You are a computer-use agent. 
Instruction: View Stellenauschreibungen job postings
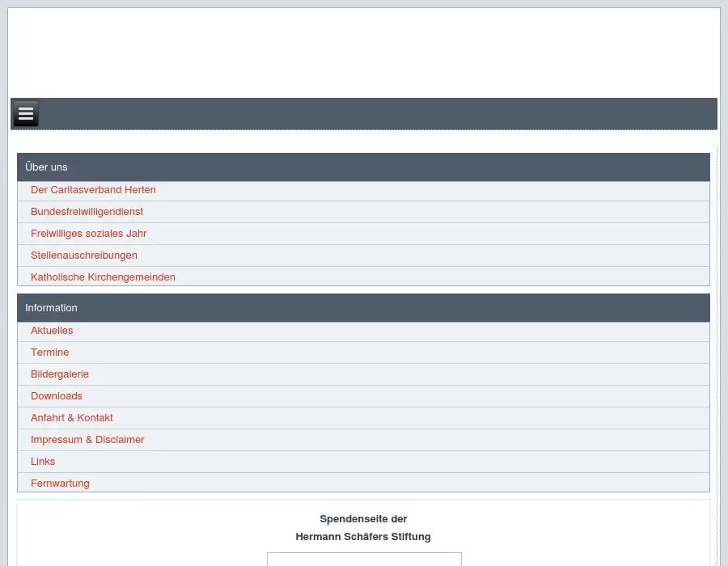click(84, 256)
